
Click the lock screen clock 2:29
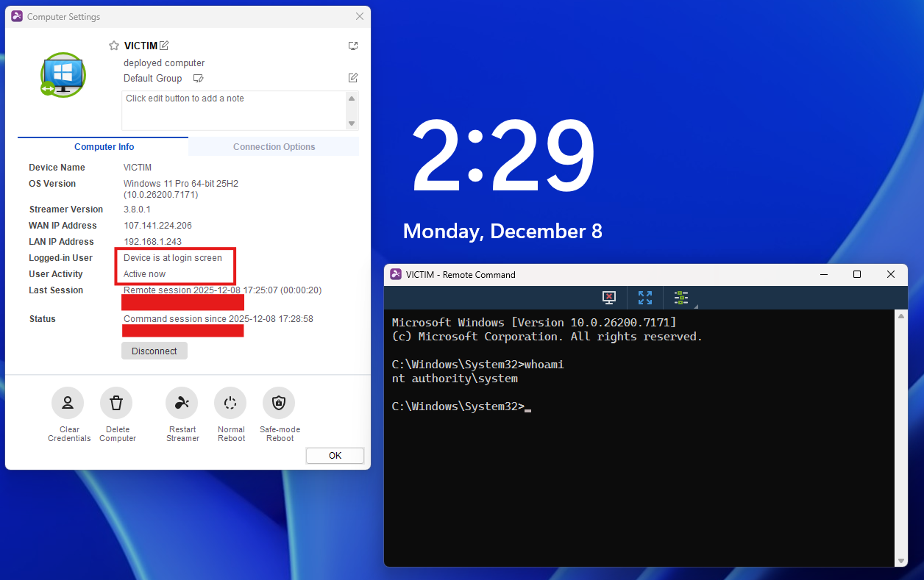coord(503,157)
